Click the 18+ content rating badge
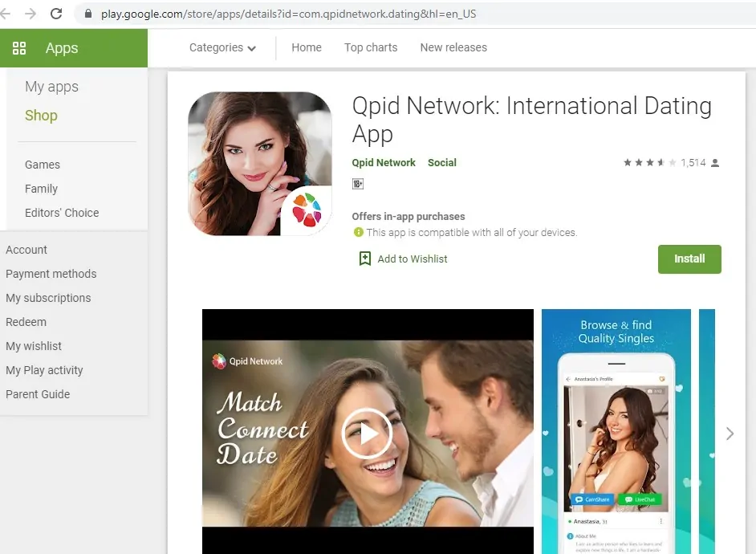This screenshot has height=554, width=756. [x=358, y=184]
